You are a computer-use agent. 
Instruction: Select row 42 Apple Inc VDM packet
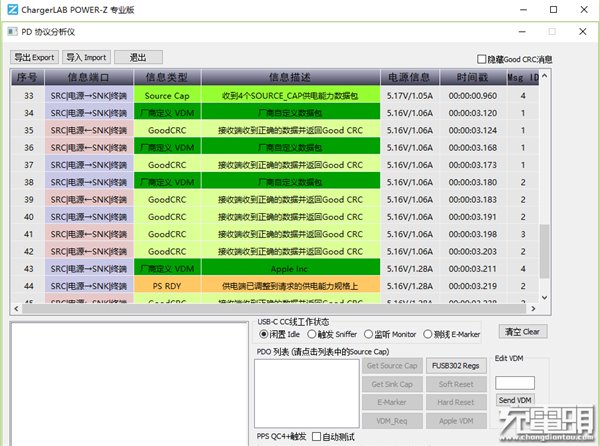click(x=290, y=269)
